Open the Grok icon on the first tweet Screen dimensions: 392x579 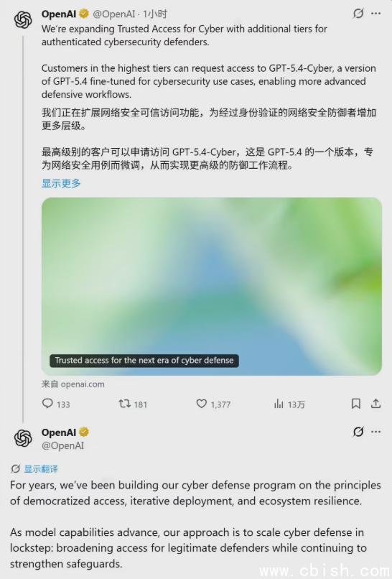[x=358, y=14]
